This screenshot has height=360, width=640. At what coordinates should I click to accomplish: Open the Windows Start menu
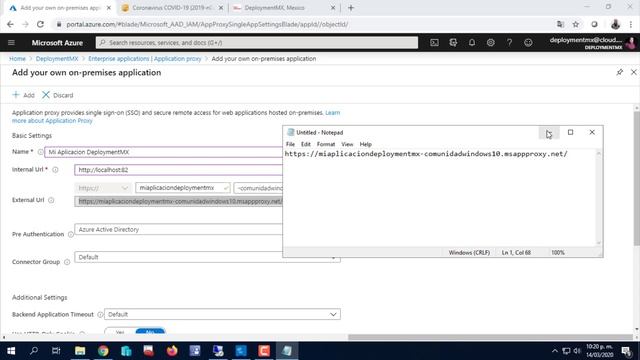(11, 351)
